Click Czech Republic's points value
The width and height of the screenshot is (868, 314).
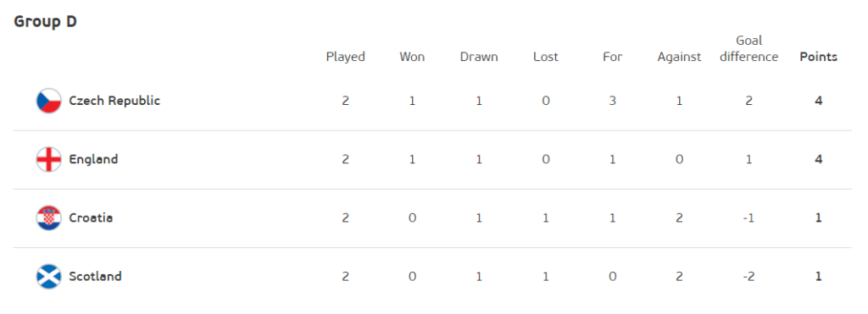(819, 102)
